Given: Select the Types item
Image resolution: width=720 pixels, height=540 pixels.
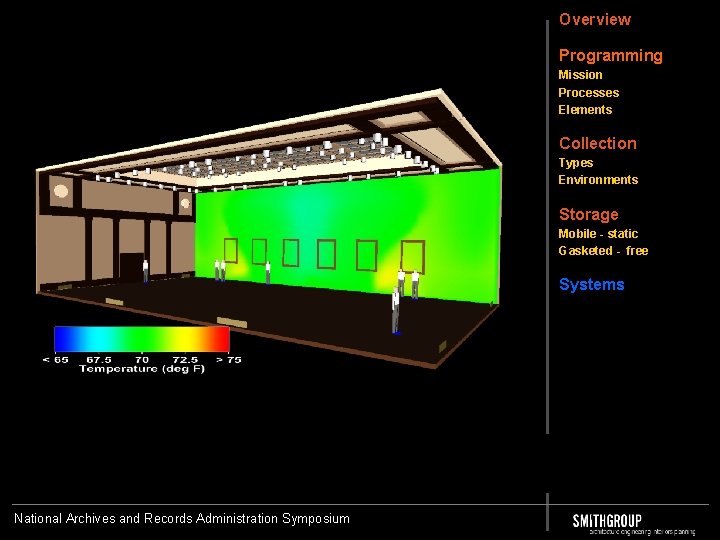Looking at the screenshot, I should [x=575, y=163].
